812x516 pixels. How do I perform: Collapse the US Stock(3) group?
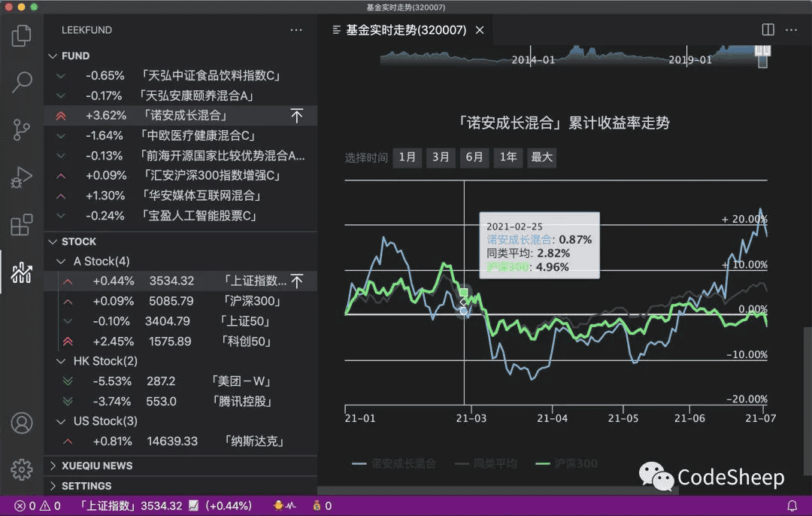click(61, 421)
